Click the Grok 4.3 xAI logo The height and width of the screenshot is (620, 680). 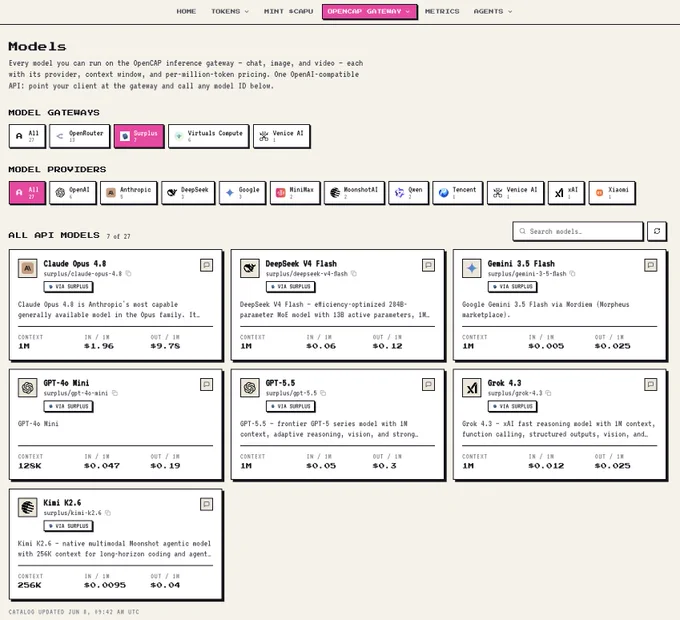tap(472, 388)
